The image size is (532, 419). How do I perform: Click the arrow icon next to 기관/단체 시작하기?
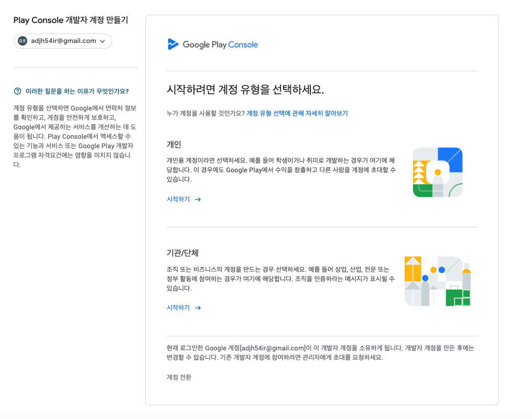click(x=198, y=308)
